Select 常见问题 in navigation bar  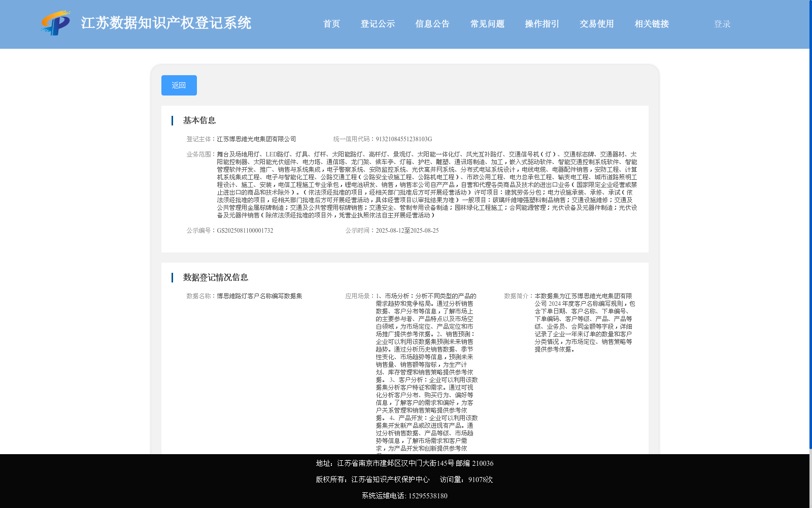click(487, 24)
